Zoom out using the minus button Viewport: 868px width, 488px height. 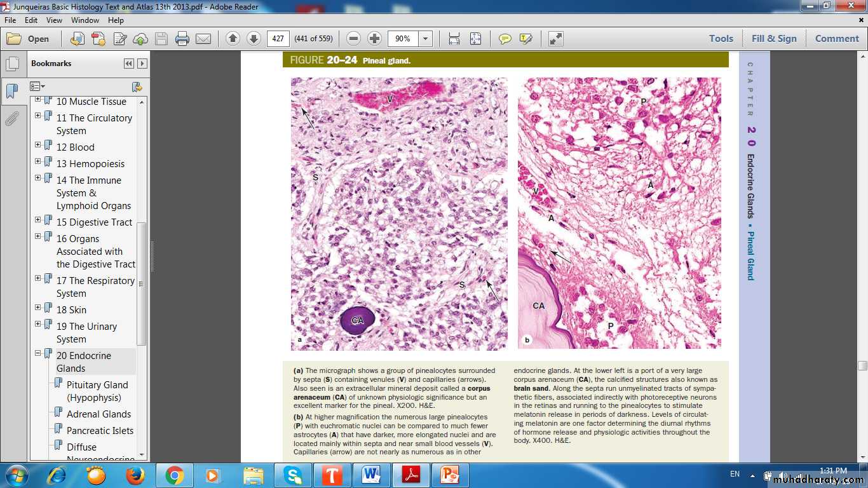[354, 39]
